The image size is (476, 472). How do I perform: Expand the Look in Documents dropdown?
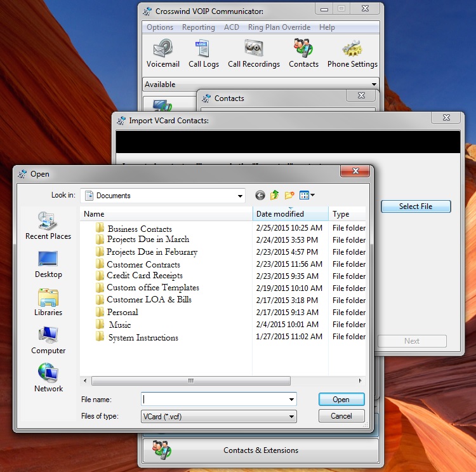coord(239,196)
